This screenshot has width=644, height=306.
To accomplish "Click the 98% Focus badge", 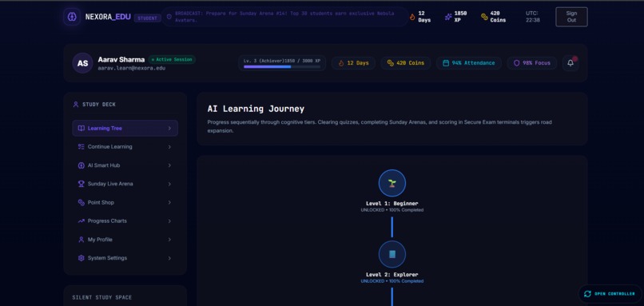I will point(532,63).
